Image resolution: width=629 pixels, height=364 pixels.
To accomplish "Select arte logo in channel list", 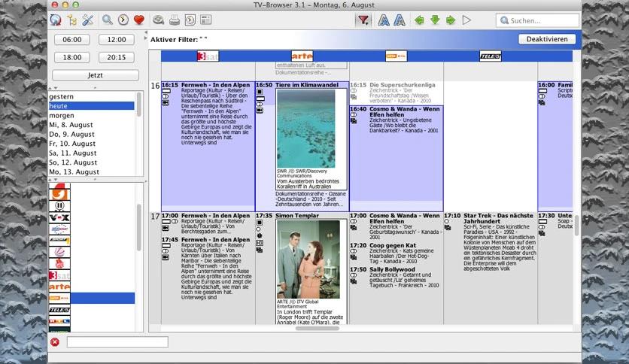I will [59, 287].
